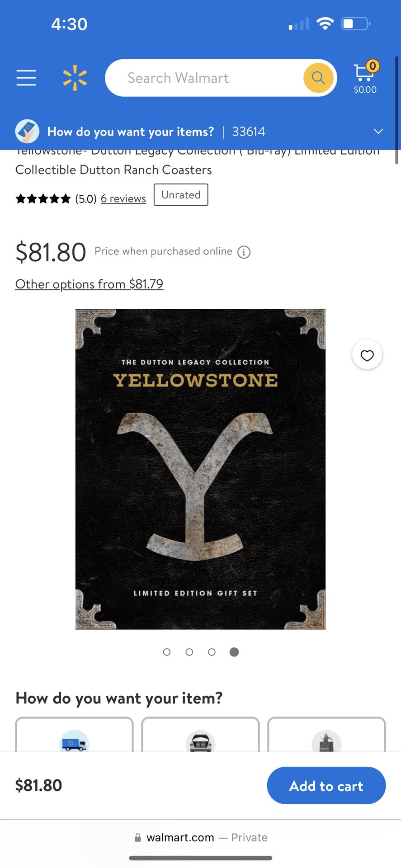This screenshot has width=401, height=868.
Task: Open the search with the magnifying glass icon
Action: coord(318,77)
